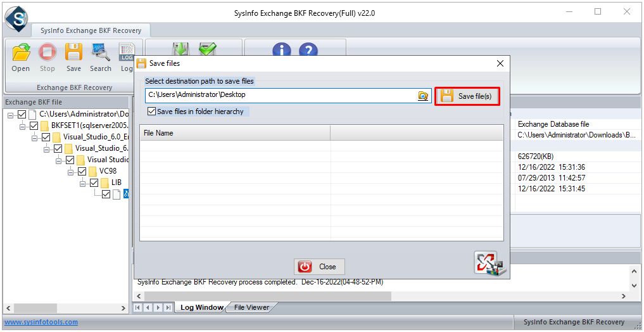This screenshot has height=332, width=644.
Task: Click the file icon of the C:\Users root node
Action: coord(32,114)
